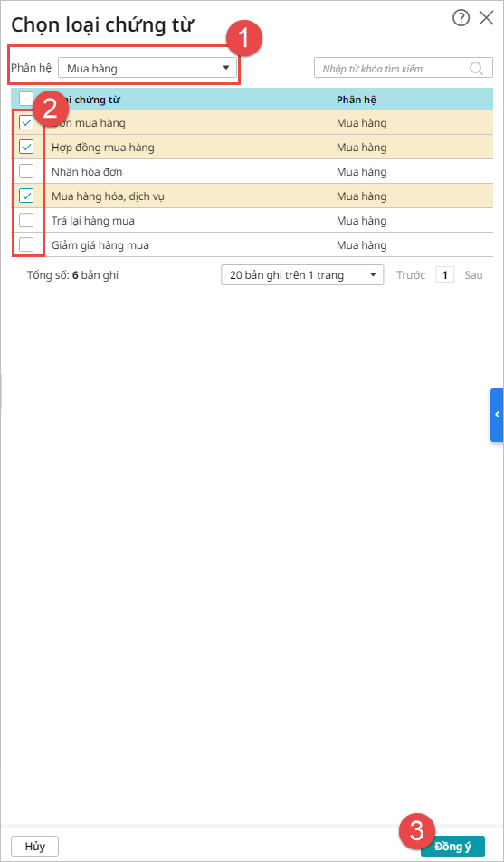The image size is (504, 862).
Task: Uncheck the Hợp đồng mua hàng checkbox
Action: tap(26, 147)
